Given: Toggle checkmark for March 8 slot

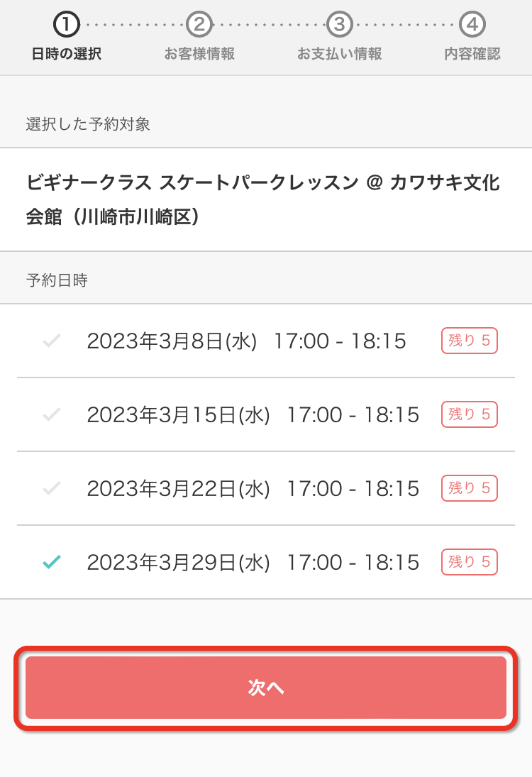Looking at the screenshot, I should [x=52, y=341].
